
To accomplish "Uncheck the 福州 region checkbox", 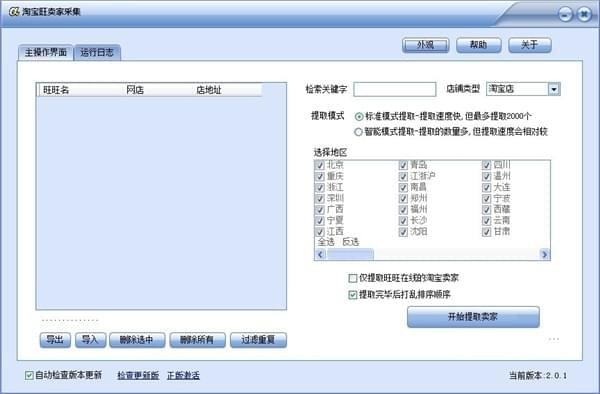I will (x=403, y=210).
